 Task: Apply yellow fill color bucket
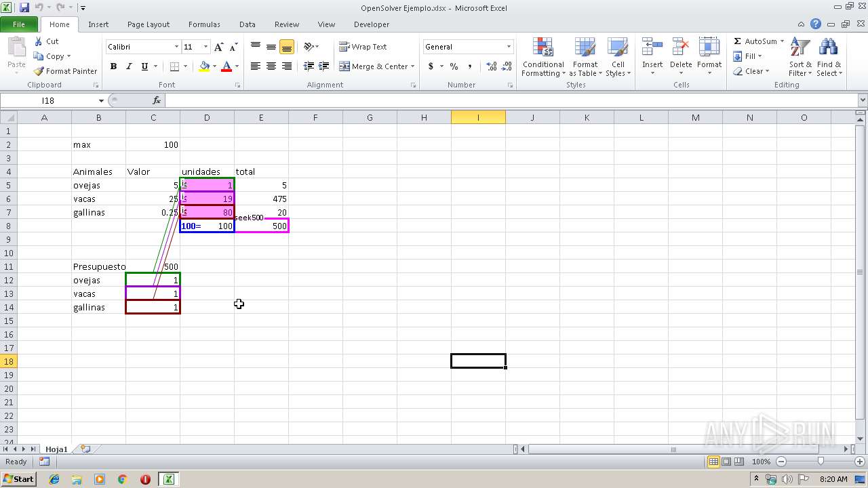click(x=204, y=66)
